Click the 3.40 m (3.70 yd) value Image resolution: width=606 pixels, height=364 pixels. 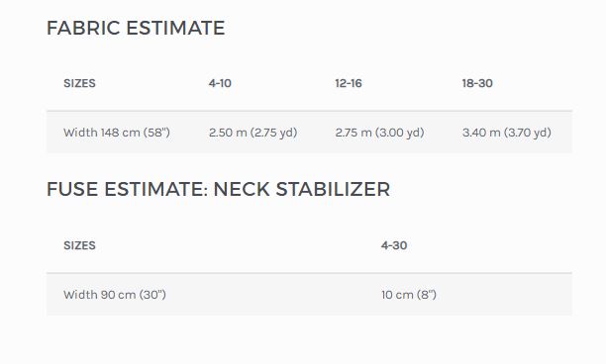pyautogui.click(x=507, y=133)
